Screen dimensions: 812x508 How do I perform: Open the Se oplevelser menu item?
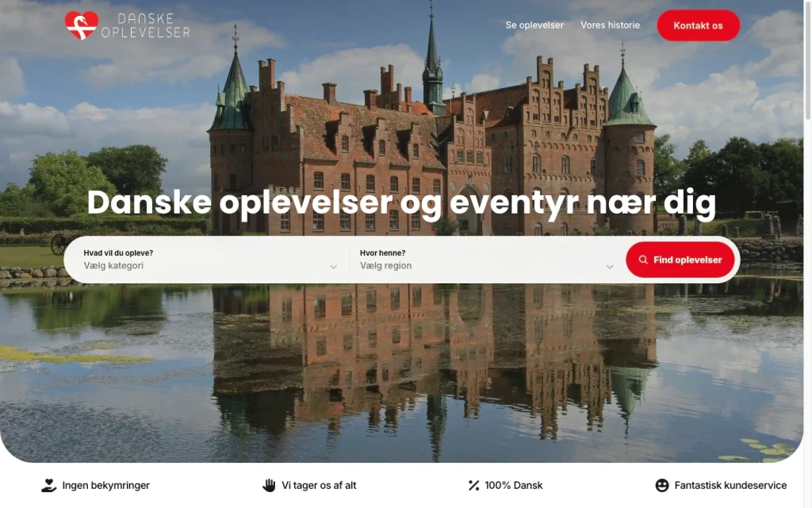point(534,25)
